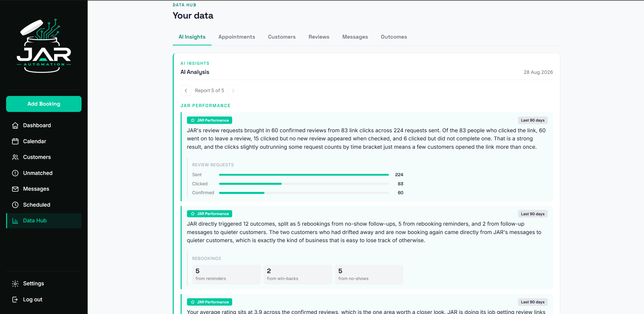Click the 'JAR PERFORMANCE' section heading

pyautogui.click(x=206, y=106)
